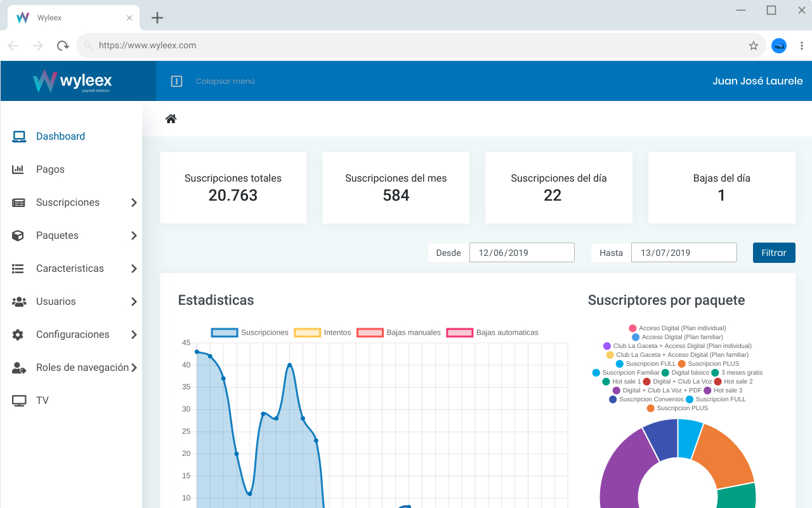
Task: Click the home breadcrumb icon
Action: pos(171,119)
